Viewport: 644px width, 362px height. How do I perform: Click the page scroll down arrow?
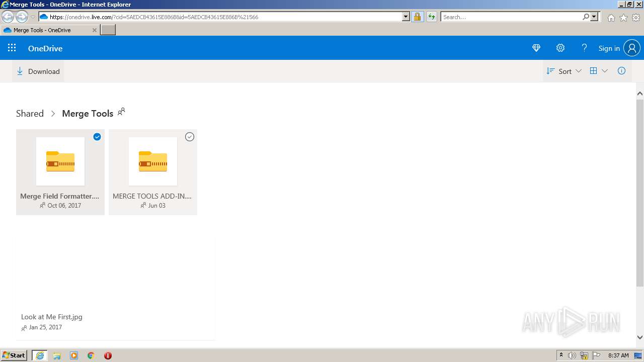[640, 337]
